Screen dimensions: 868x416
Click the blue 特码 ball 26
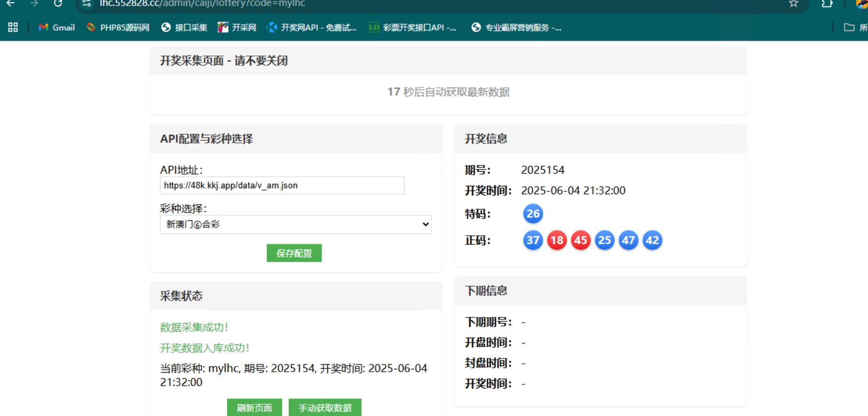coord(533,214)
